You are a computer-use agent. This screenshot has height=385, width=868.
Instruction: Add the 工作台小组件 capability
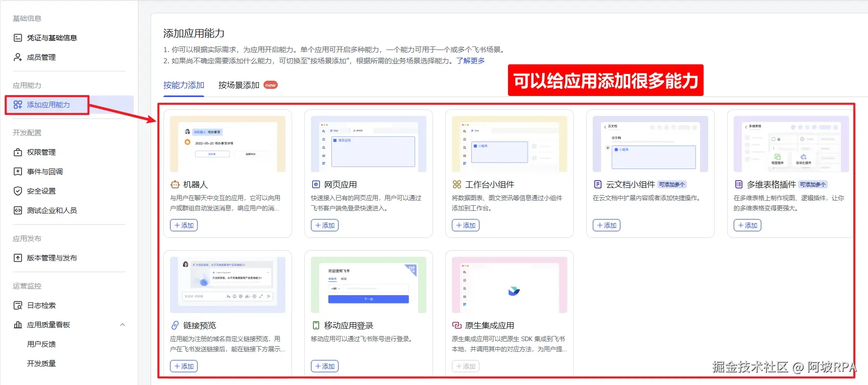(466, 225)
